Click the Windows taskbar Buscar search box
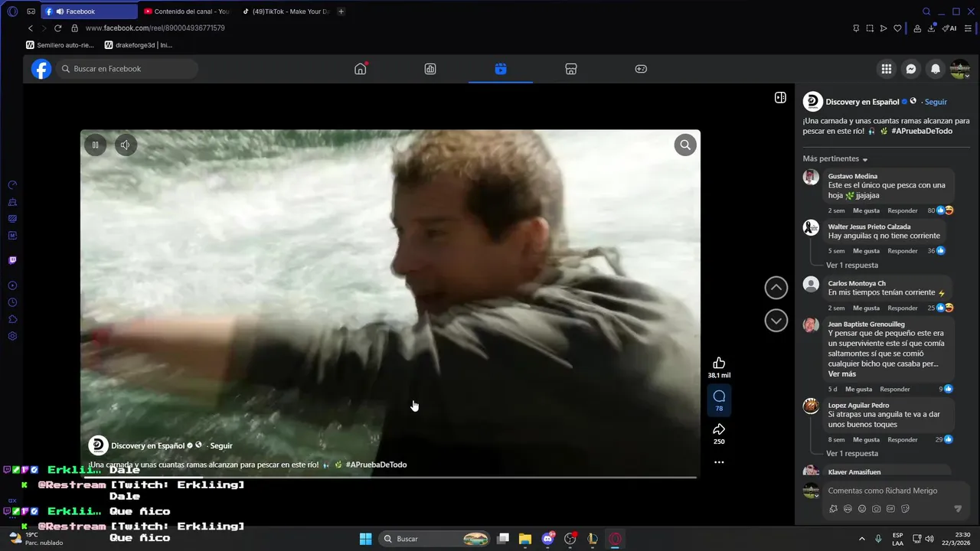This screenshot has height=551, width=980. pyautogui.click(x=435, y=539)
